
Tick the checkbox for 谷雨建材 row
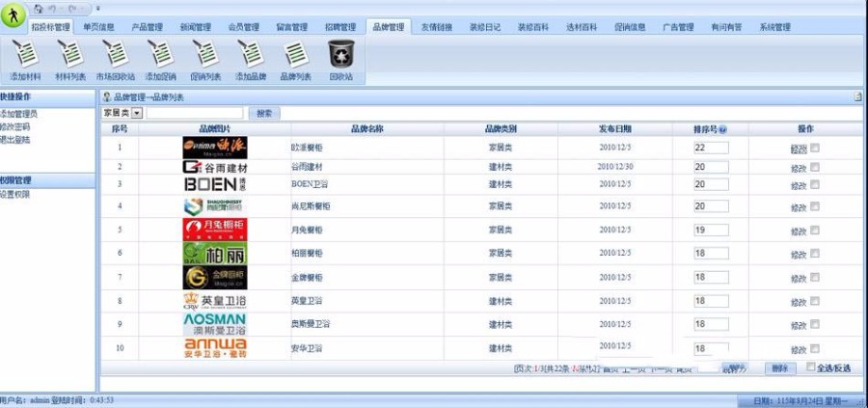(814, 167)
